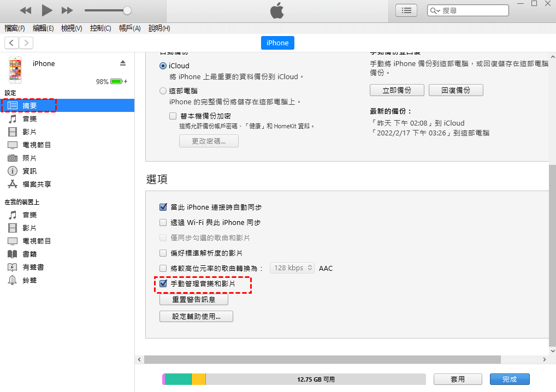
Task: Click the 立即備份 button
Action: tap(397, 90)
